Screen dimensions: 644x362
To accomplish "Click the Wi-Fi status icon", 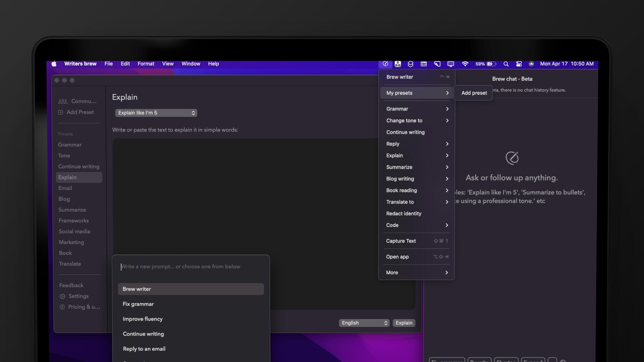I will [x=465, y=64].
